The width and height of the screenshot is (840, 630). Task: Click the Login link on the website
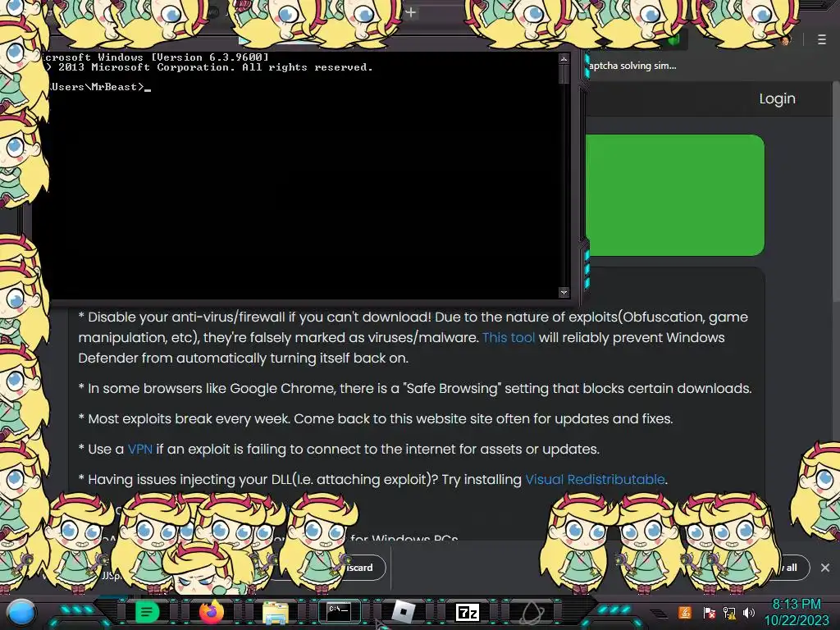coord(777,98)
